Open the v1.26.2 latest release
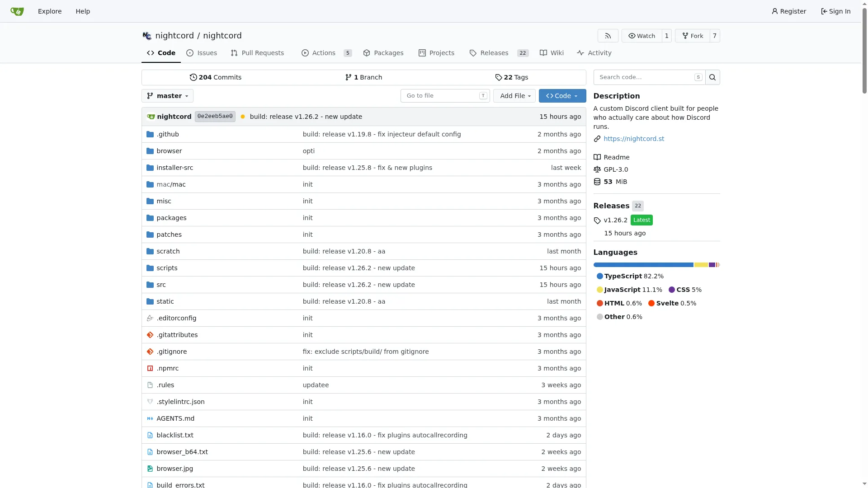This screenshot has width=868, height=488. [616, 220]
